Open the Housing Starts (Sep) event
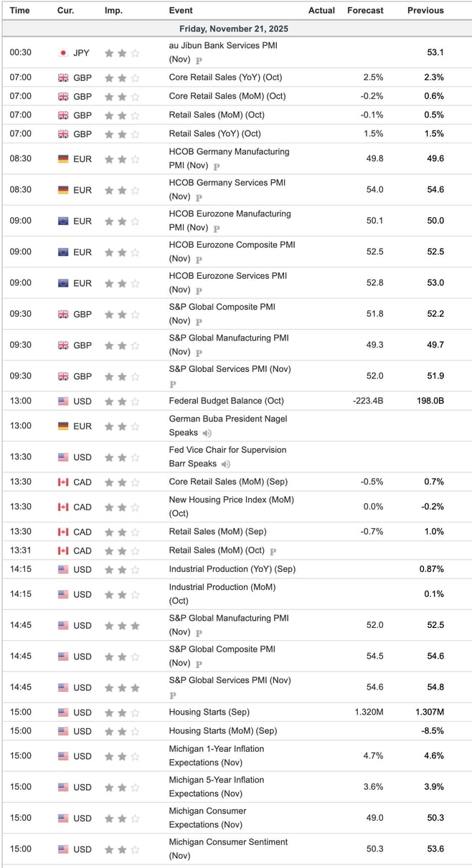472x868 pixels. pos(208,712)
